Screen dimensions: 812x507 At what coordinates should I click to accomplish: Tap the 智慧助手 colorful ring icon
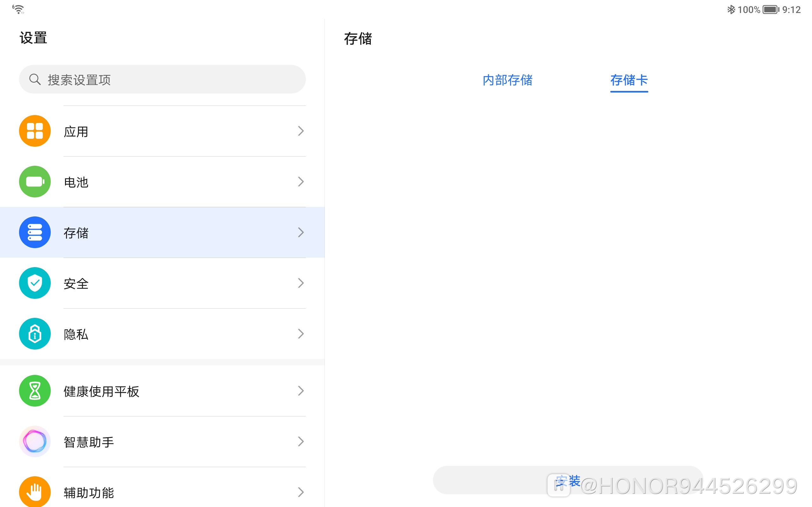click(35, 441)
